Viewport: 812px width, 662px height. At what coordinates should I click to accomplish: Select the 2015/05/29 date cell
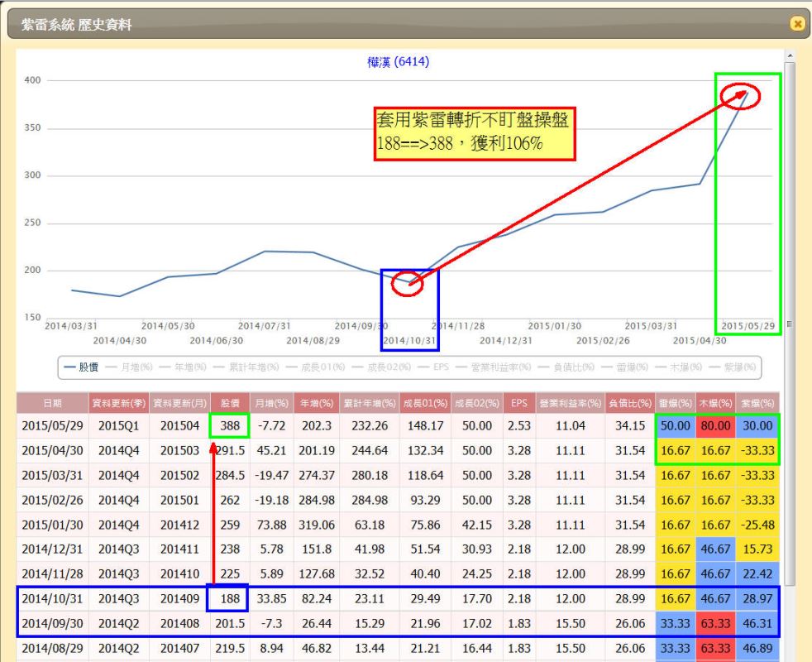click(x=51, y=425)
